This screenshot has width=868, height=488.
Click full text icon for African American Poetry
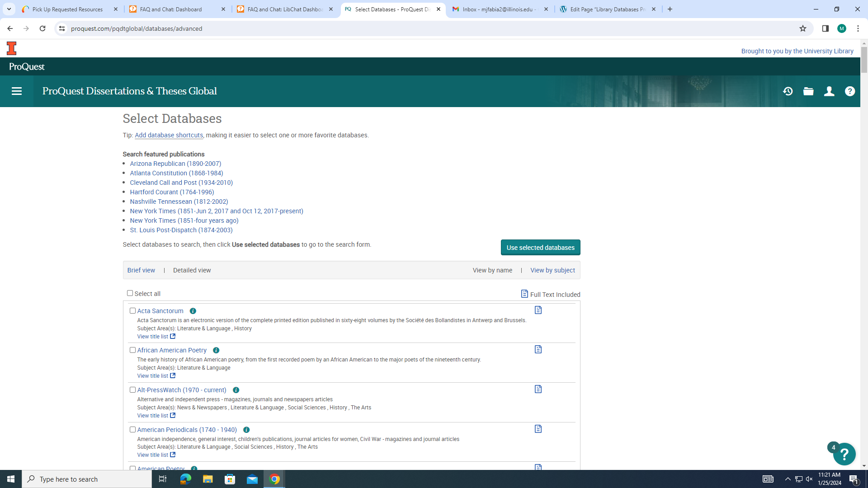[538, 350]
